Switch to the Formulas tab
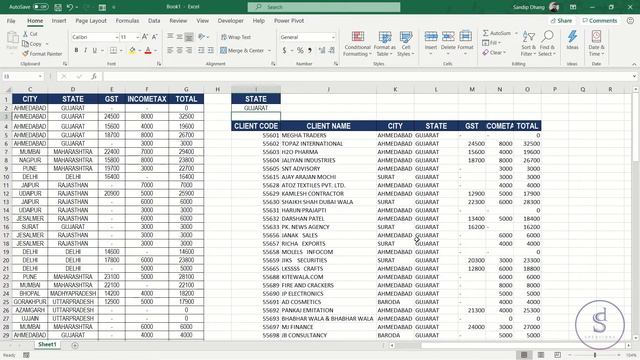This screenshot has width=640, height=360. pos(127,20)
